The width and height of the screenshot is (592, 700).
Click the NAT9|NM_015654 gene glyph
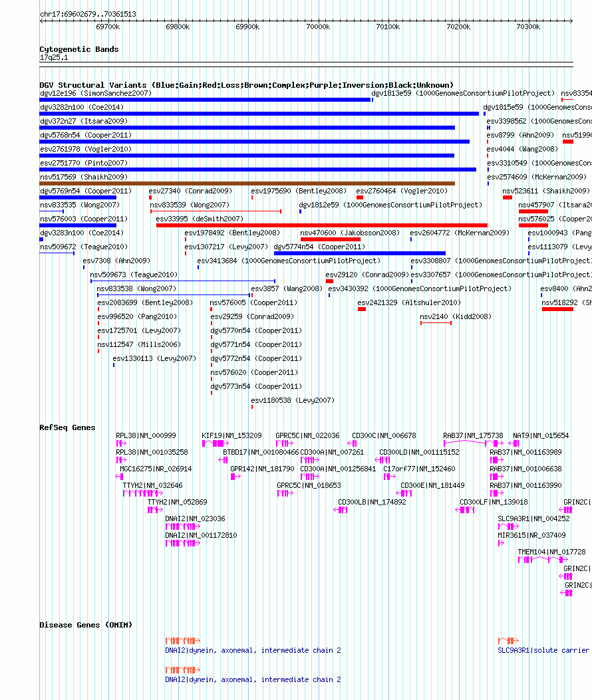[x=514, y=443]
